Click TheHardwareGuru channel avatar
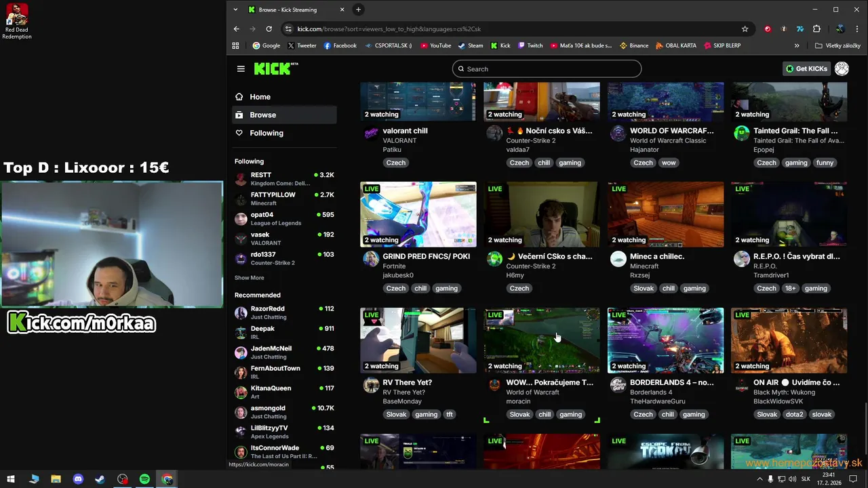 pyautogui.click(x=618, y=385)
